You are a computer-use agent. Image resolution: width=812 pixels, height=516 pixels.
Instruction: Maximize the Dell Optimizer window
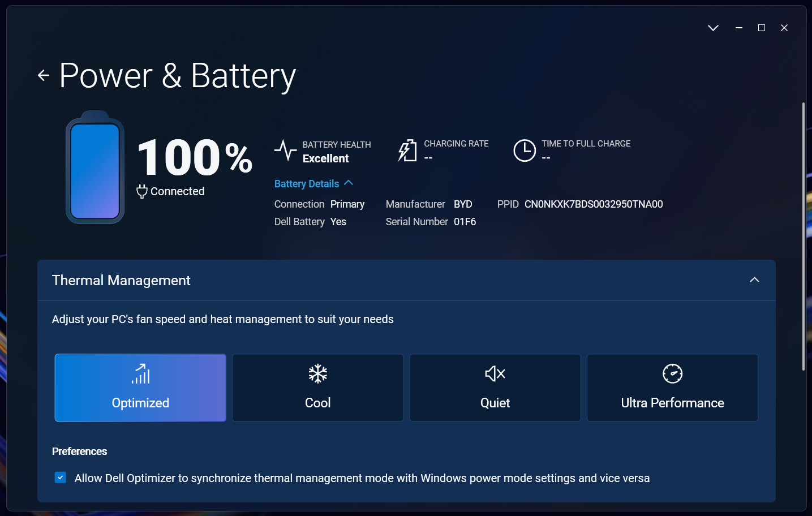(x=762, y=28)
